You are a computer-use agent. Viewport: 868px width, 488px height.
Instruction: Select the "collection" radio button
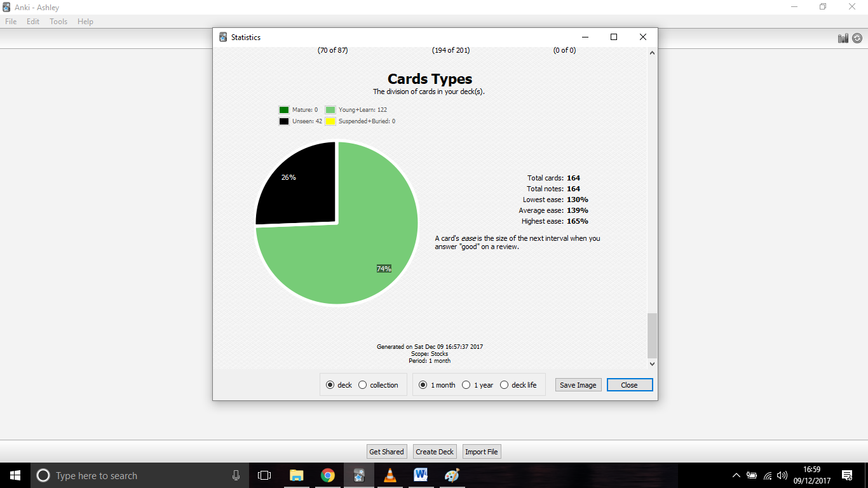pos(378,385)
